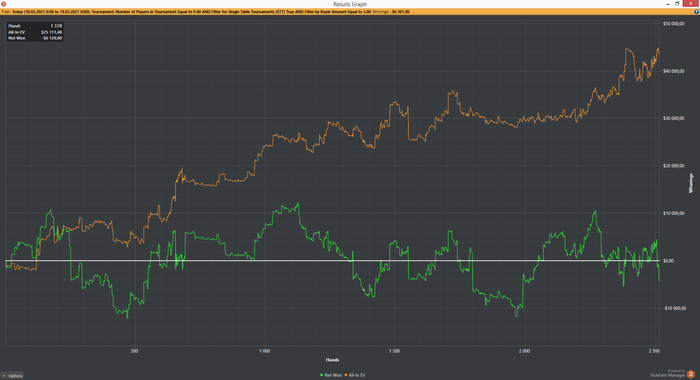The width and height of the screenshot is (700, 380).
Task: Click the 500 hands axis label
Action: 134,351
